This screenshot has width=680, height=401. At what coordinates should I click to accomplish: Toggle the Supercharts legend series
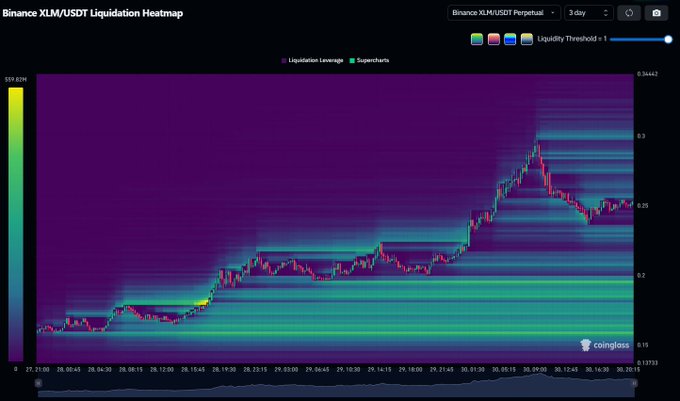tap(369, 60)
